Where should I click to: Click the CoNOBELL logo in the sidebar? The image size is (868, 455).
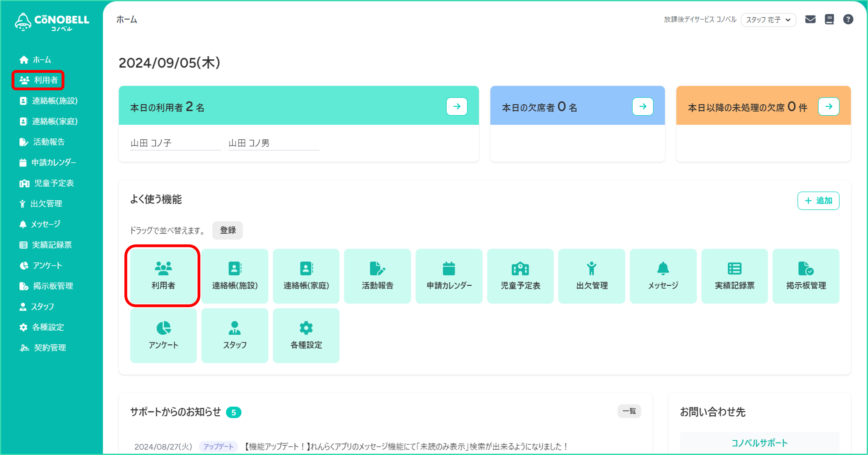(52, 22)
